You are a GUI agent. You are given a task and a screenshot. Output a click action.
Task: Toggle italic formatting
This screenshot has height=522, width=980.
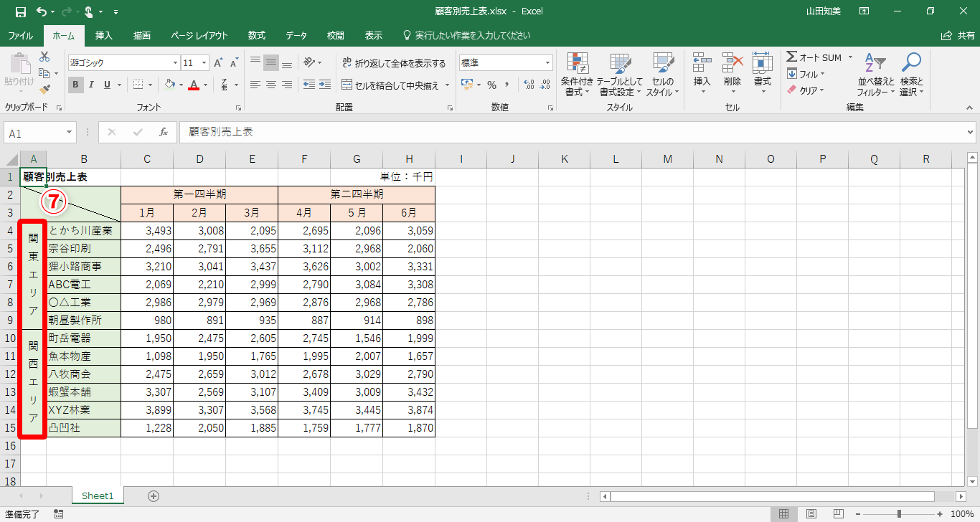tap(92, 85)
